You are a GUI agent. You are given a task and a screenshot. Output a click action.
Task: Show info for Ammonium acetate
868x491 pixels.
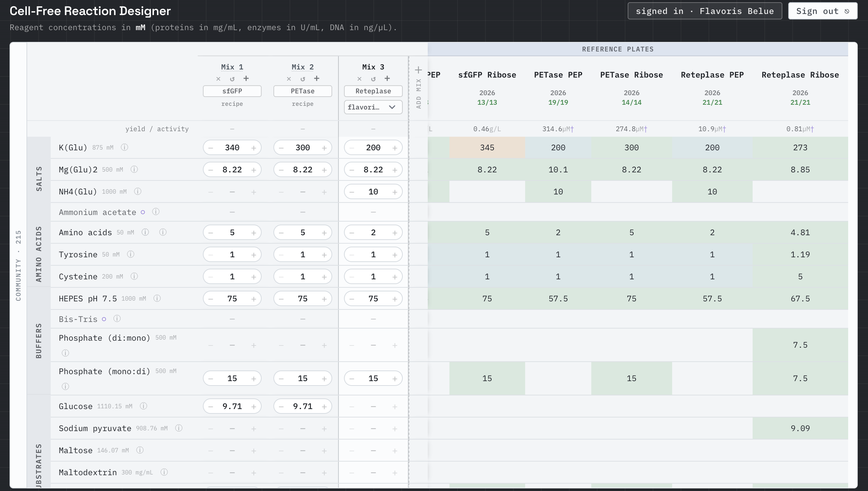(156, 212)
